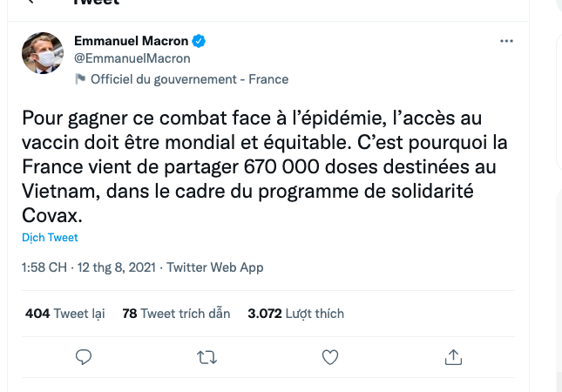Like the tweet with heart icon
This screenshot has height=392, width=562.
pos(330,357)
